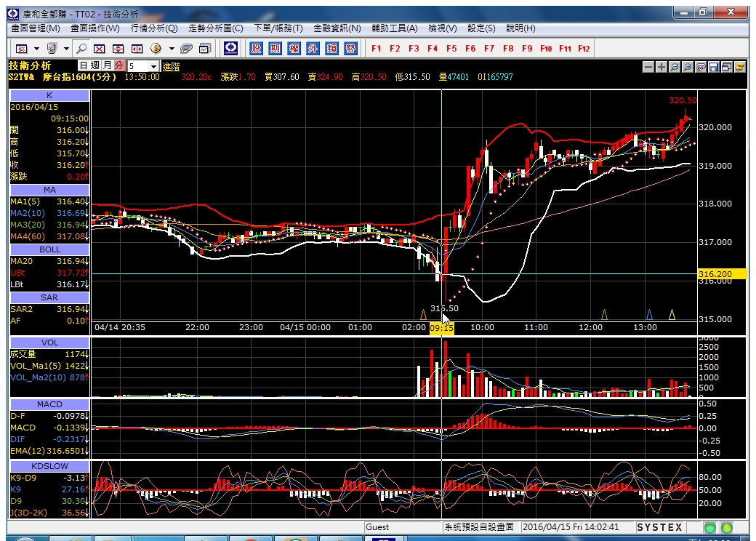Open the 畫面操作(W) menu
Image resolution: width=756 pixels, height=541 pixels.
click(x=95, y=28)
